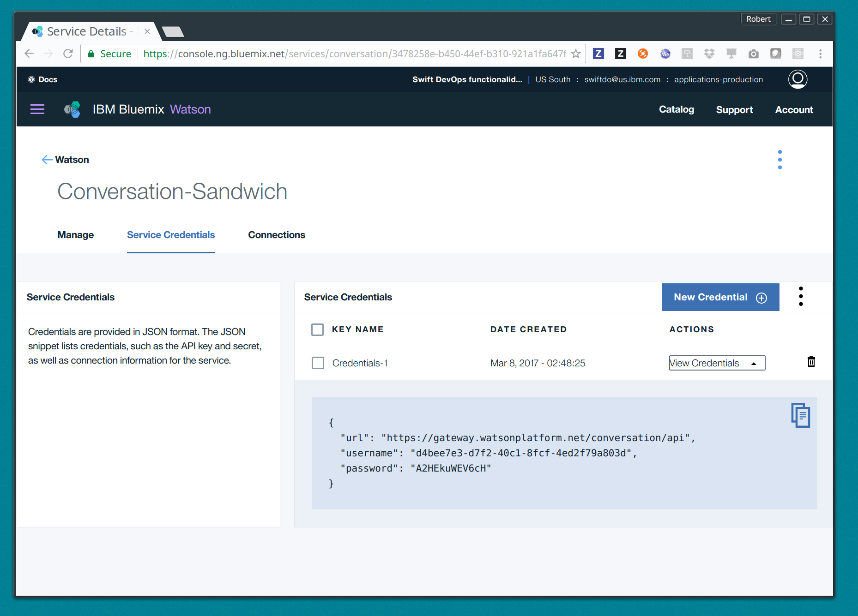This screenshot has width=858, height=616.
Task: Open the Swift DevOps organization selector
Action: pos(467,79)
